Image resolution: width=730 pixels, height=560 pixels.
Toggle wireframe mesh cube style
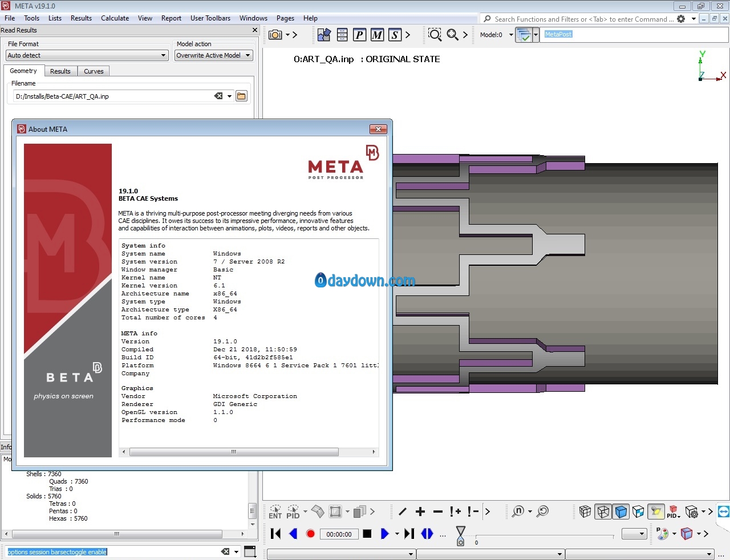(585, 512)
